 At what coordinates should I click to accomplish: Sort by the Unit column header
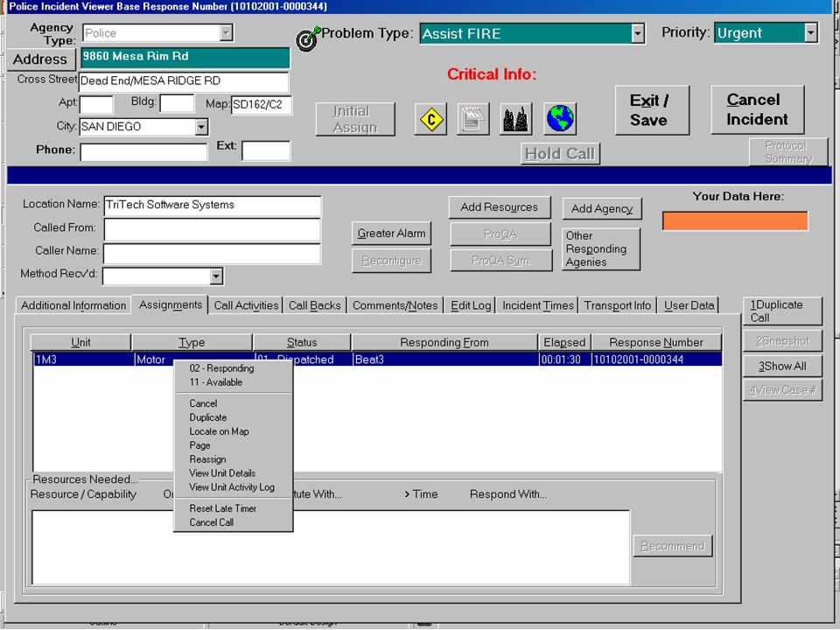tap(80, 342)
